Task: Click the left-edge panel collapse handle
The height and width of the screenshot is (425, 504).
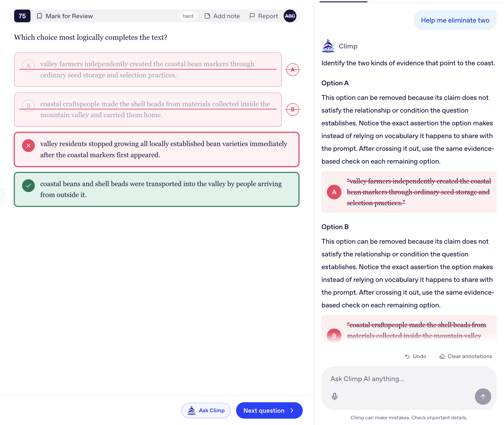Action: pos(1,197)
